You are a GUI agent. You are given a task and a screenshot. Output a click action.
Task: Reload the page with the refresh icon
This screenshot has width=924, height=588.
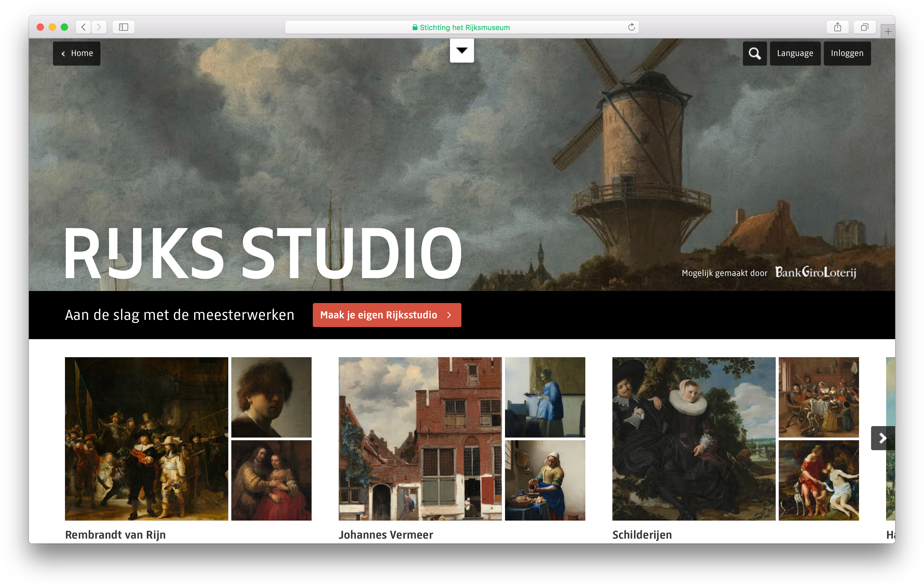631,27
